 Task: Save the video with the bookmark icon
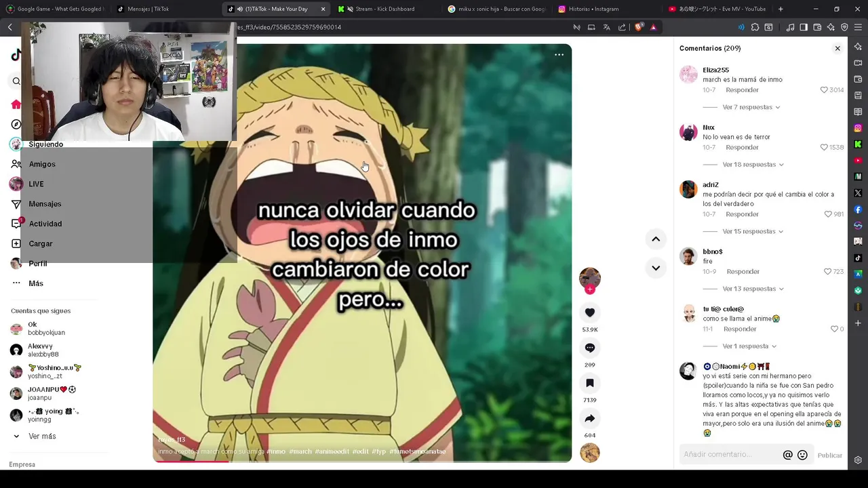tap(590, 383)
